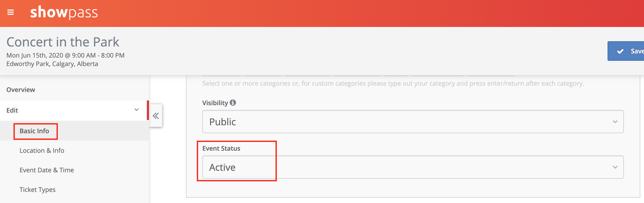Open the hamburger menu icon
Viewport: 644px width, 203px height.
(x=11, y=12)
